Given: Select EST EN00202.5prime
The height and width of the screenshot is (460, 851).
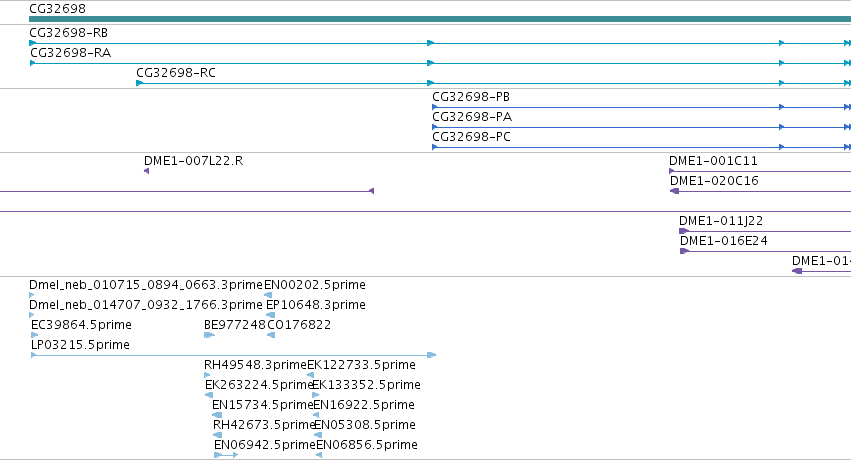Looking at the screenshot, I should click(315, 285).
